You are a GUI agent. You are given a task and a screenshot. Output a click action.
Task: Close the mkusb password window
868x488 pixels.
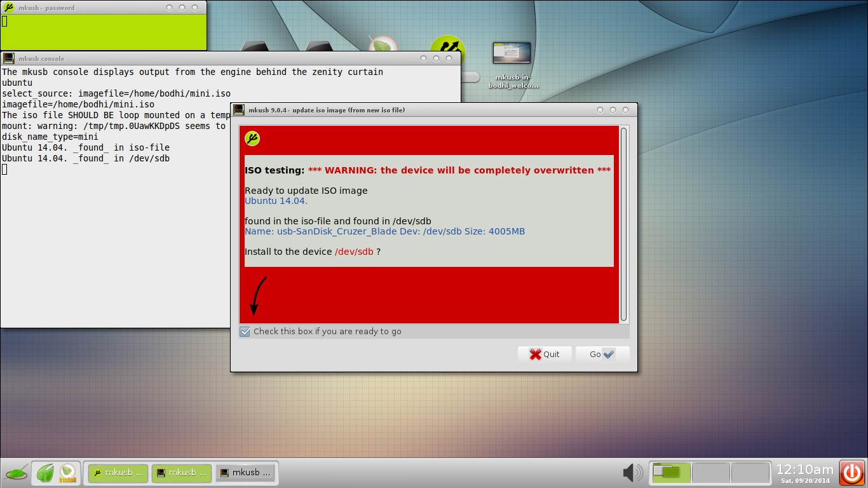point(195,8)
